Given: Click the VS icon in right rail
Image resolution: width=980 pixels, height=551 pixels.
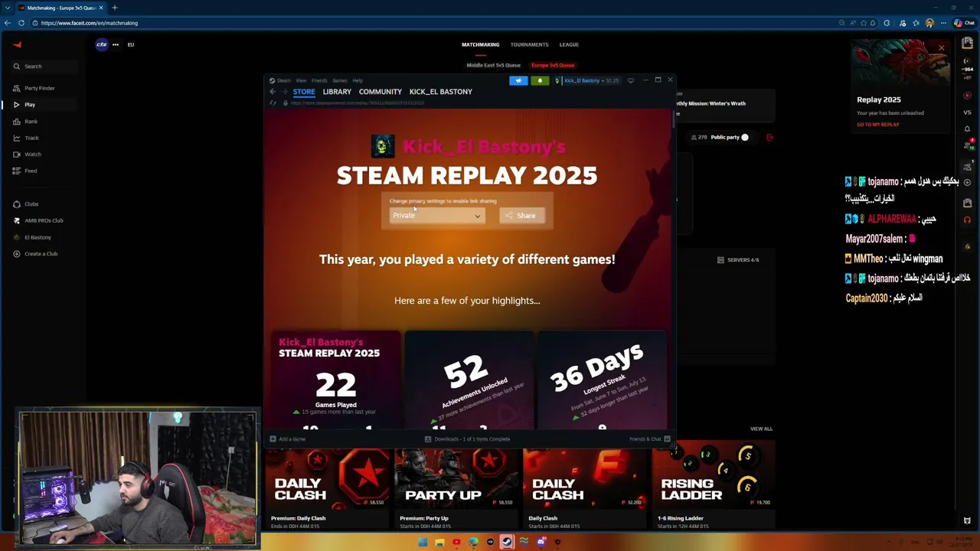Looking at the screenshot, I should click(x=967, y=112).
